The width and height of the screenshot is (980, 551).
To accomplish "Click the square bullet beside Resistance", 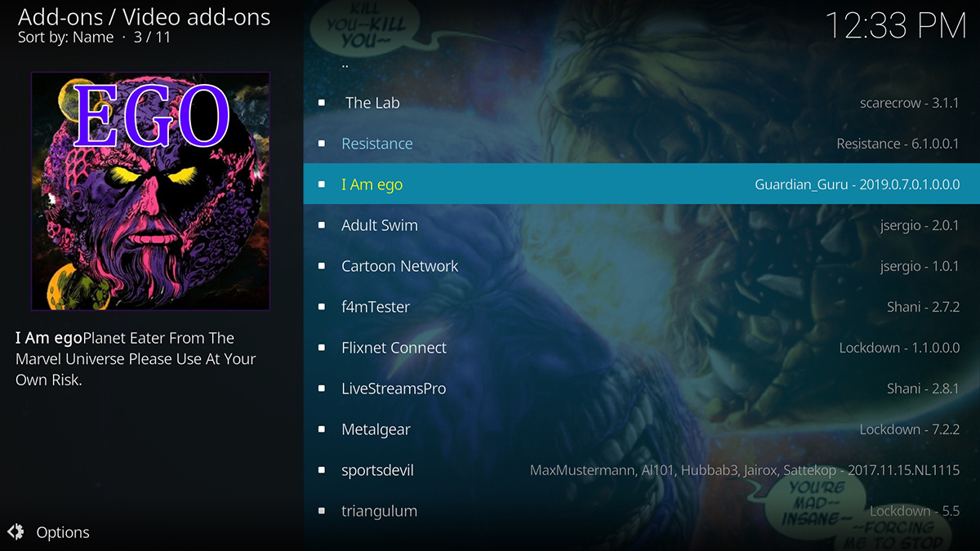I will click(322, 144).
